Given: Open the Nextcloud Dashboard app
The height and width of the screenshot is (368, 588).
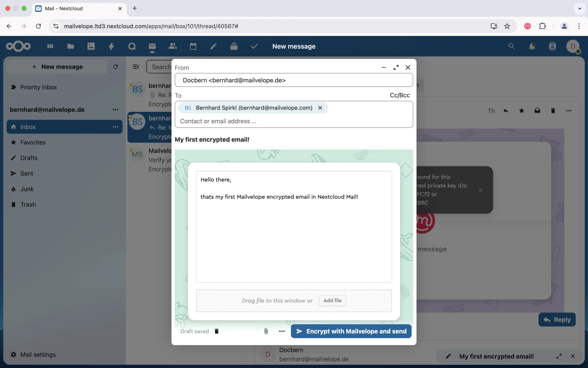Looking at the screenshot, I should pos(50,46).
